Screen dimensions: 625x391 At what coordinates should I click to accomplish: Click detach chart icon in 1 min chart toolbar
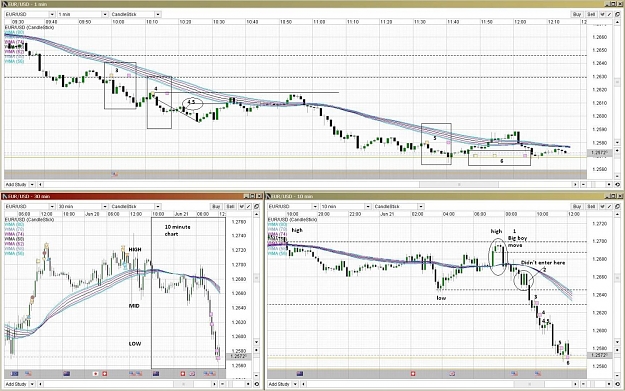617,14
